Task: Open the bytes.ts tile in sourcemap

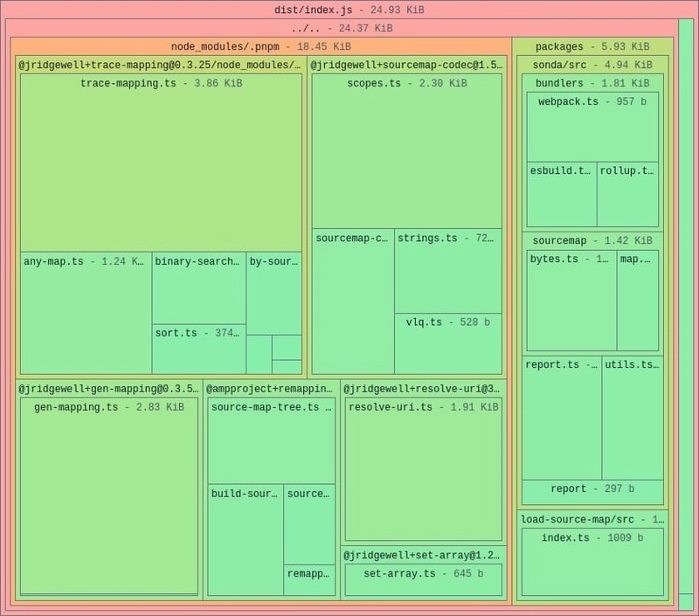Action: (571, 301)
